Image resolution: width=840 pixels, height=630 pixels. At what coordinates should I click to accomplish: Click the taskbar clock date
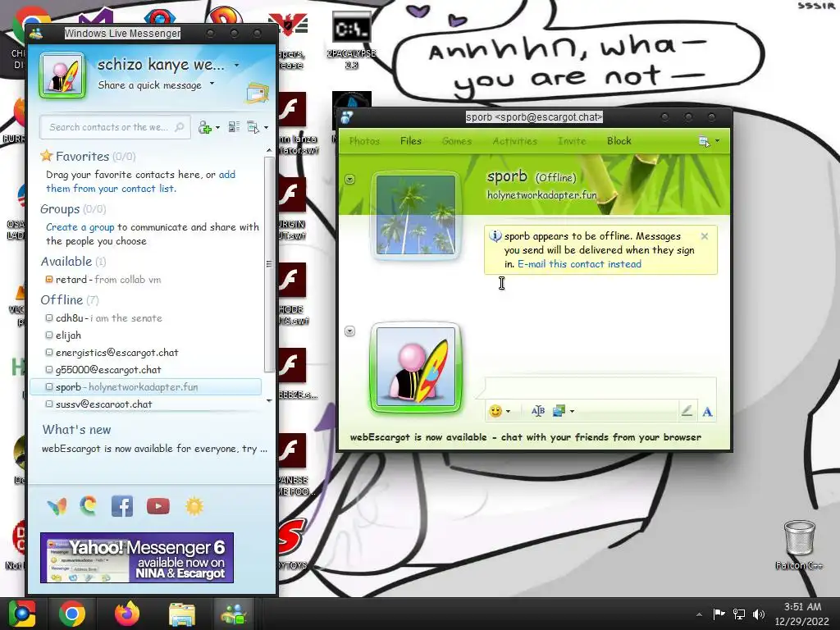[802, 622]
